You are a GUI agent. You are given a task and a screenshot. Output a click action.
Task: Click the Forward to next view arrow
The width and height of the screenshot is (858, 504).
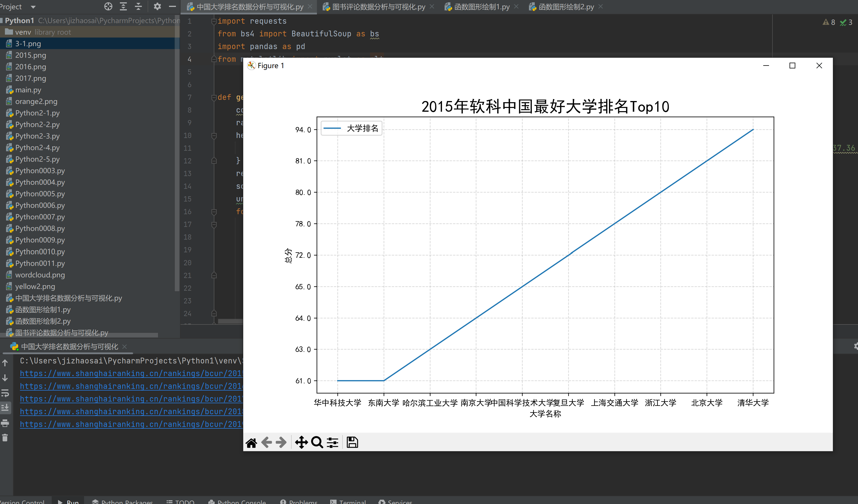tap(281, 443)
